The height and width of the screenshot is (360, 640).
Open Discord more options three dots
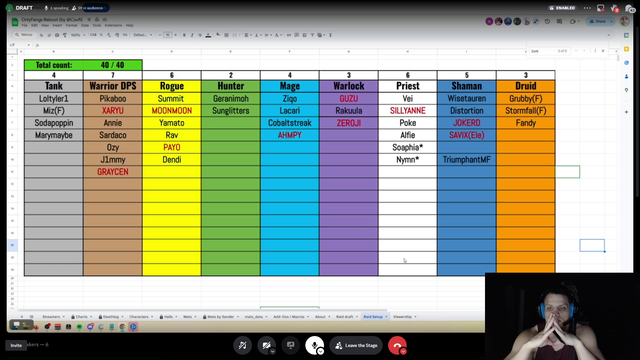click(x=587, y=8)
